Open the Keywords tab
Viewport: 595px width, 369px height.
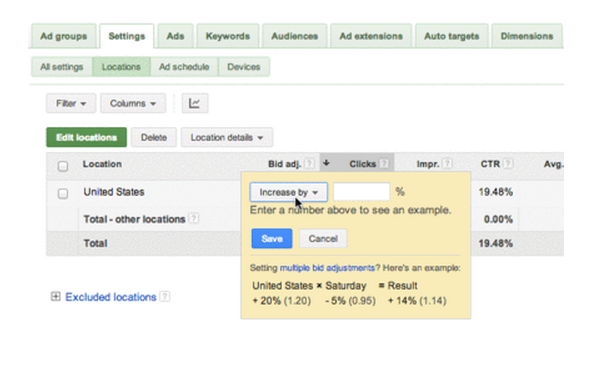tap(228, 36)
